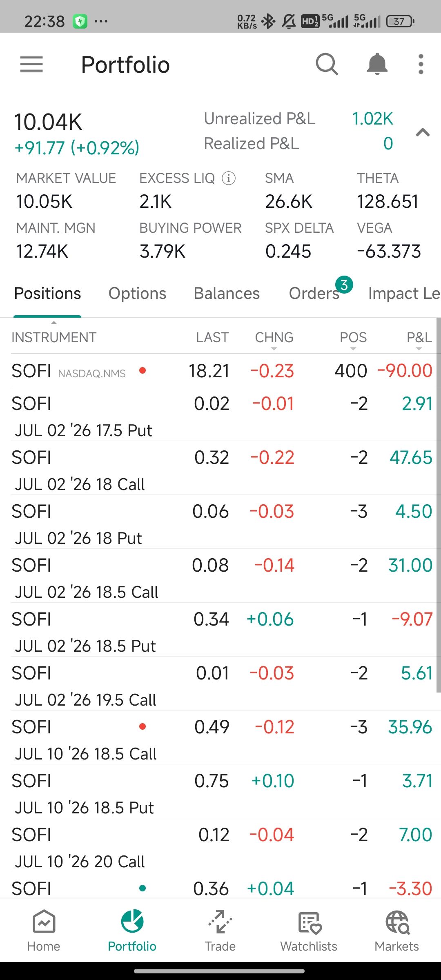Click the positions list vertical scrollbar

[439, 505]
